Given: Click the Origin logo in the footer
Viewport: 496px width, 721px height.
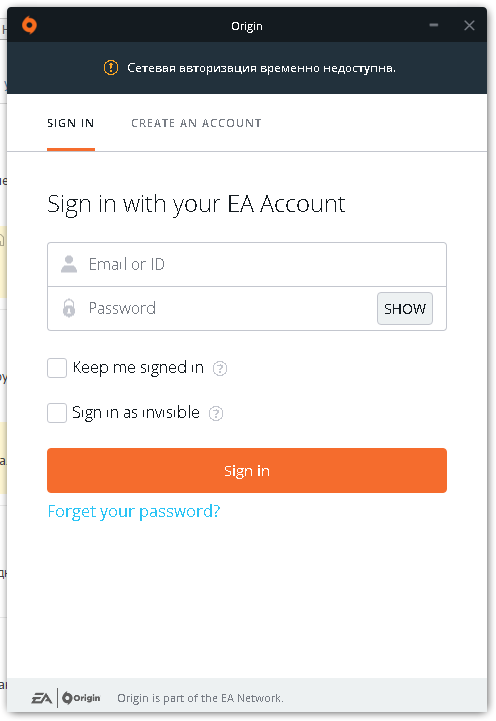Looking at the screenshot, I should click(81, 698).
